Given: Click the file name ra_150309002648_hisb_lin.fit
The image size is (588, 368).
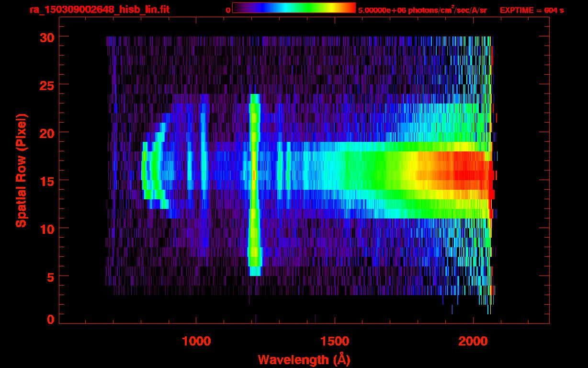Looking at the screenshot, I should [99, 9].
